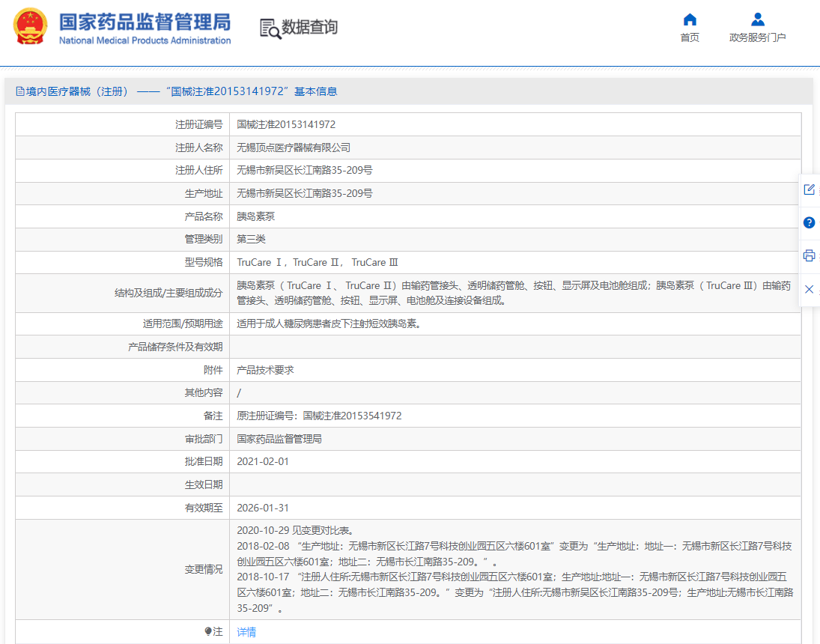This screenshot has width=820, height=644.
Task: Click the 境内医疗器械 基本信息 panel heading
Action: point(177,91)
